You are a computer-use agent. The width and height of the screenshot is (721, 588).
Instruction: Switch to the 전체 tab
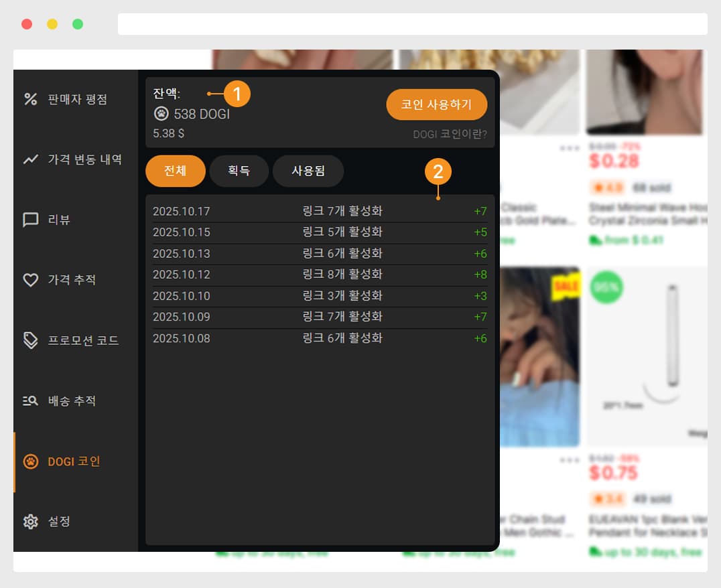click(175, 171)
